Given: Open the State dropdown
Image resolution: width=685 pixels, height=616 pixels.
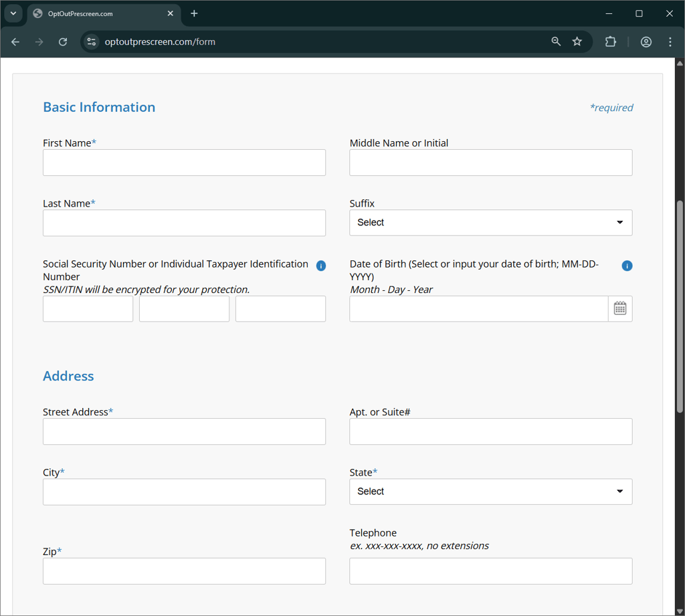Looking at the screenshot, I should click(491, 492).
